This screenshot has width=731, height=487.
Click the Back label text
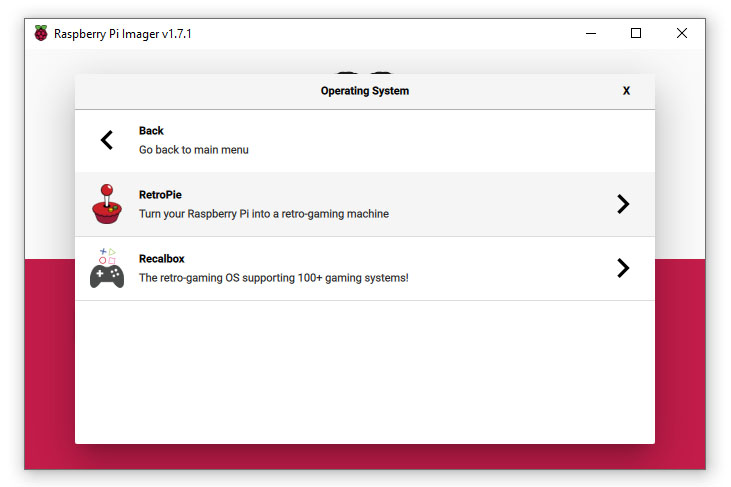coord(151,131)
